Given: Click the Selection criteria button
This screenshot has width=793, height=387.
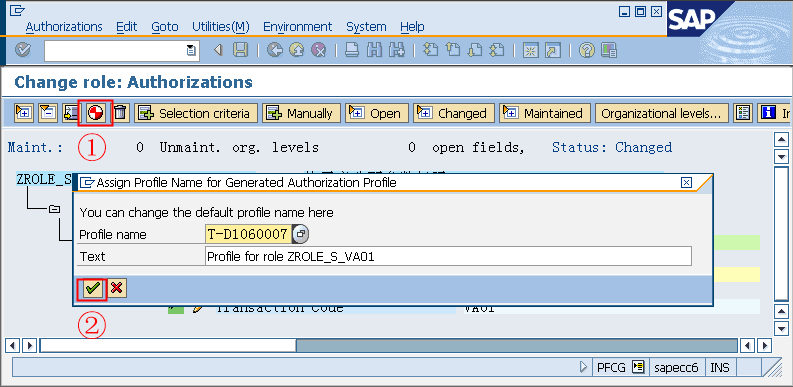Looking at the screenshot, I should pyautogui.click(x=196, y=113).
